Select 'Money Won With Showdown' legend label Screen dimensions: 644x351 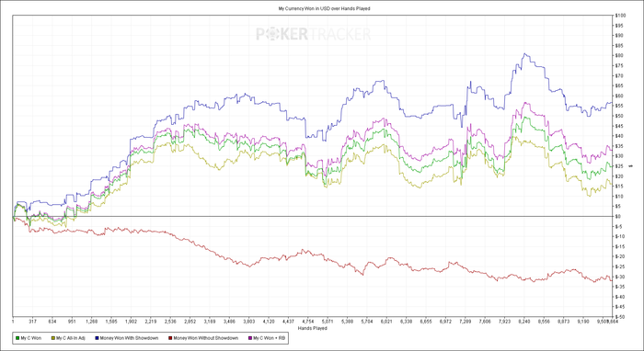pos(130,338)
